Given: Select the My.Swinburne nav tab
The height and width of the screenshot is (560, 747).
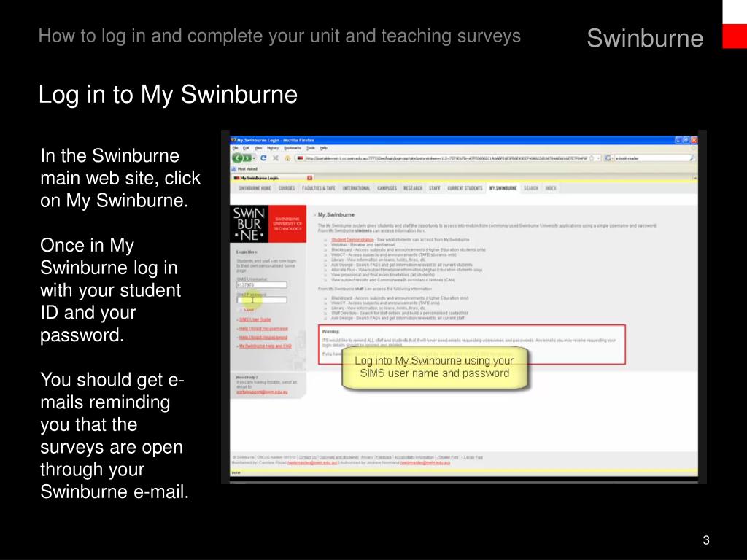Looking at the screenshot, I should (x=503, y=188).
